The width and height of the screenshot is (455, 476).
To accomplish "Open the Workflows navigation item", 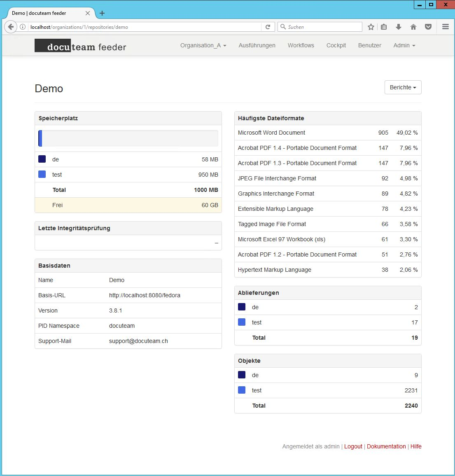I will pyautogui.click(x=301, y=45).
